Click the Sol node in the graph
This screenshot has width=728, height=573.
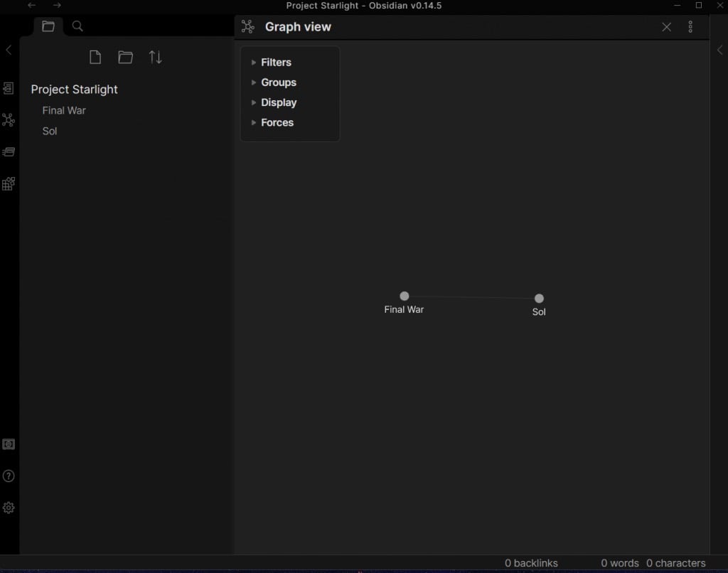click(x=539, y=299)
